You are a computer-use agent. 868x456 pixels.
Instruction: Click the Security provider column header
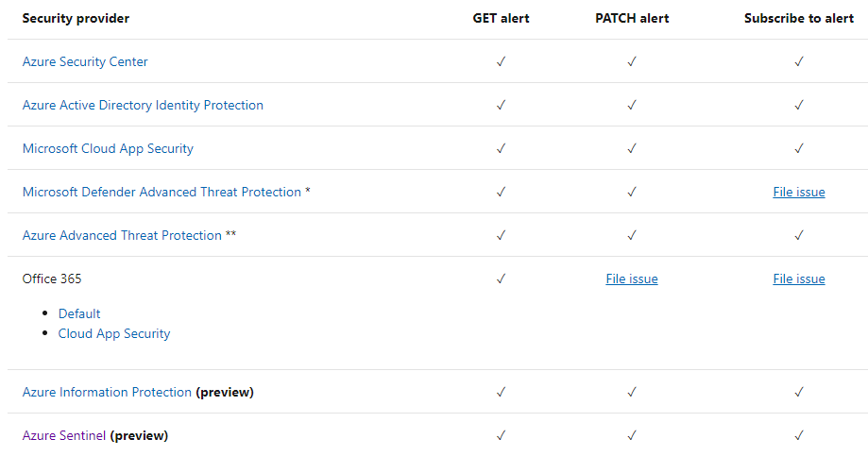[x=76, y=18]
